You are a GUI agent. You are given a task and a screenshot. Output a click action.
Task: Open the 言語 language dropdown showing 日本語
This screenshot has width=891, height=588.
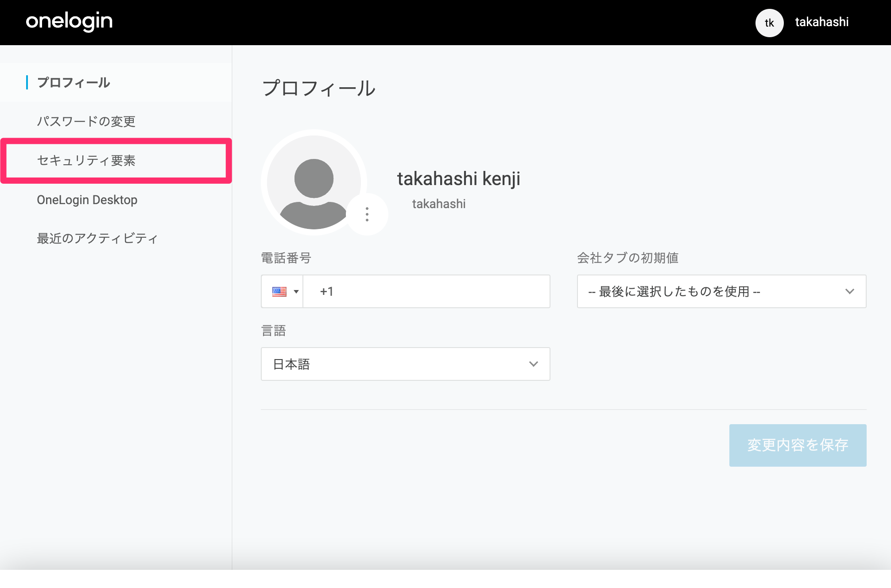pyautogui.click(x=405, y=364)
